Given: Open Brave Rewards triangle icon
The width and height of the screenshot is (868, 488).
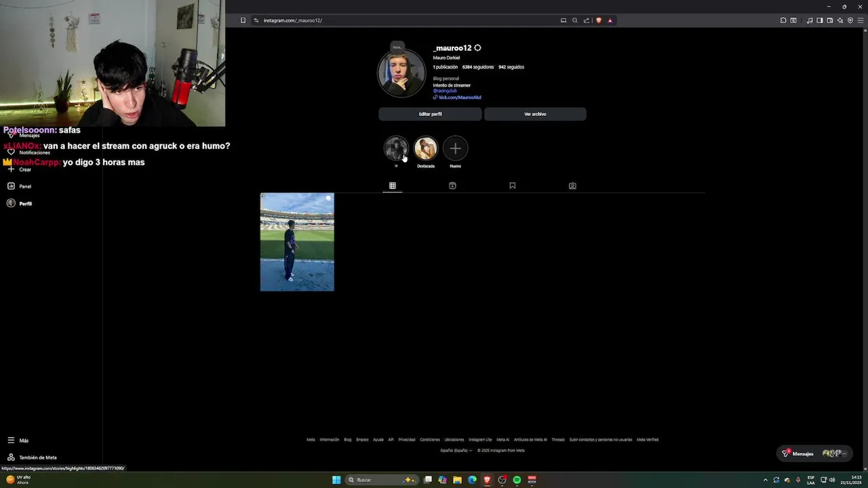Looking at the screenshot, I should pyautogui.click(x=610, y=20).
